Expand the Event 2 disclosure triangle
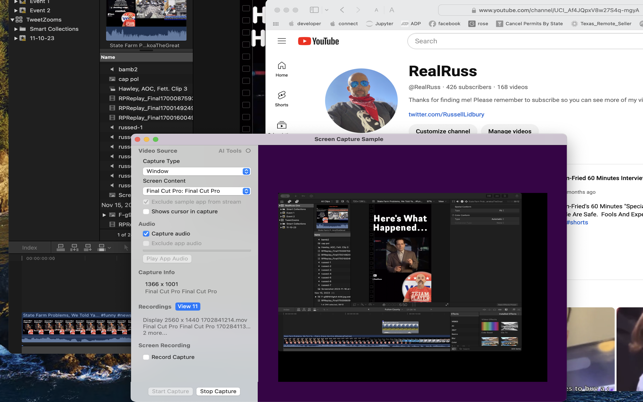Viewport: 643px width, 402px height. click(16, 10)
